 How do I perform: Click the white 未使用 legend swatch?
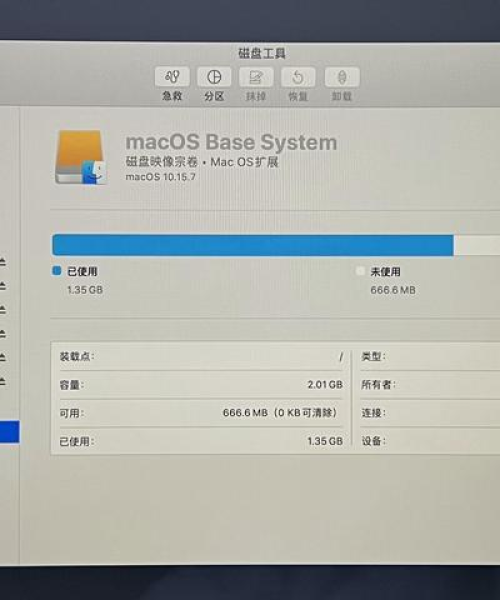[x=360, y=271]
